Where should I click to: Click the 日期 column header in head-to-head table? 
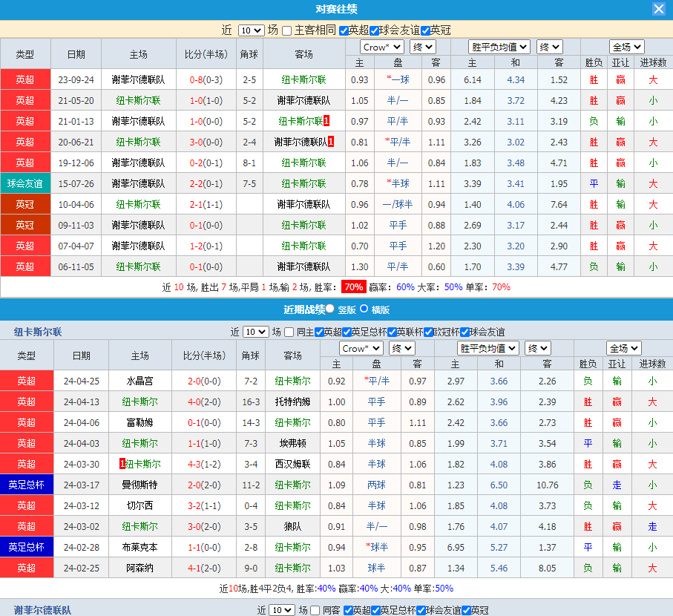76,54
